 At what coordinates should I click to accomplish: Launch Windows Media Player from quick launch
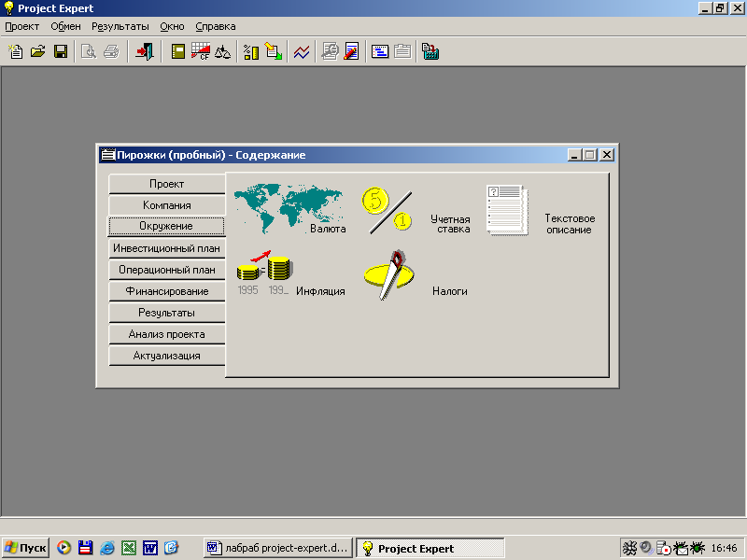click(63, 548)
